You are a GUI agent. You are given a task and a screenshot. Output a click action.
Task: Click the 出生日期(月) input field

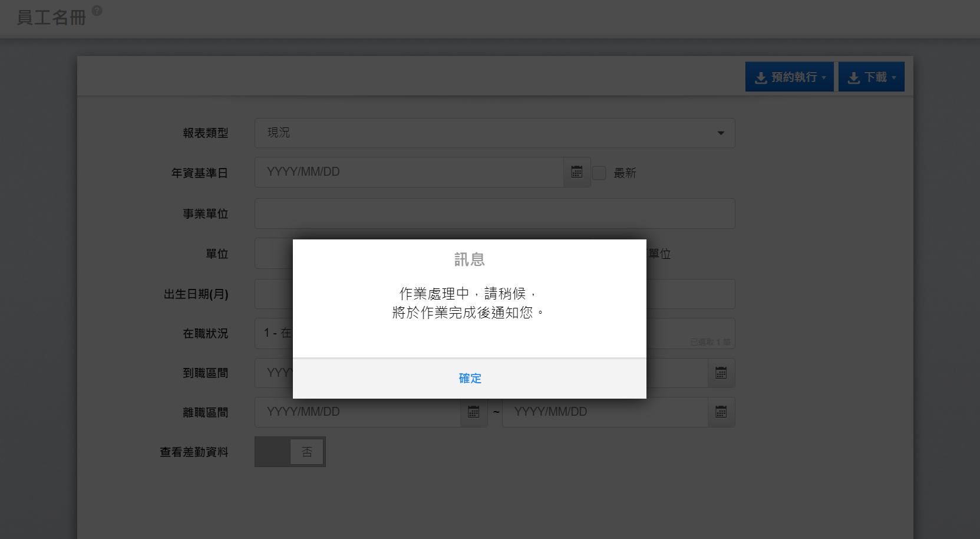coord(273,294)
